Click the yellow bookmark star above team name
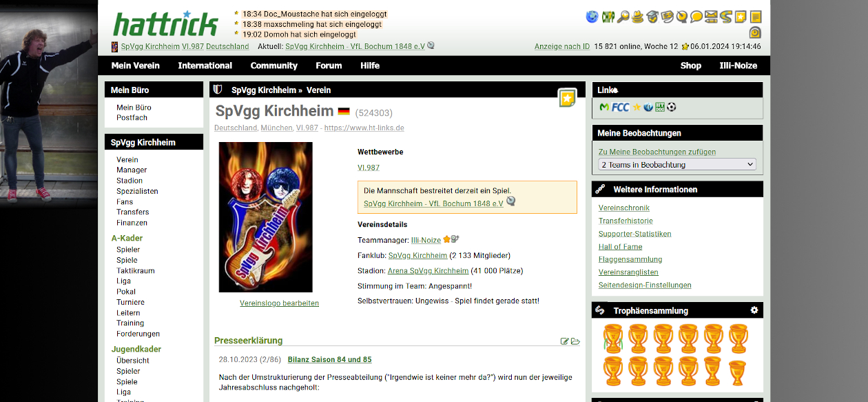This screenshot has width=868, height=402. pos(567,99)
